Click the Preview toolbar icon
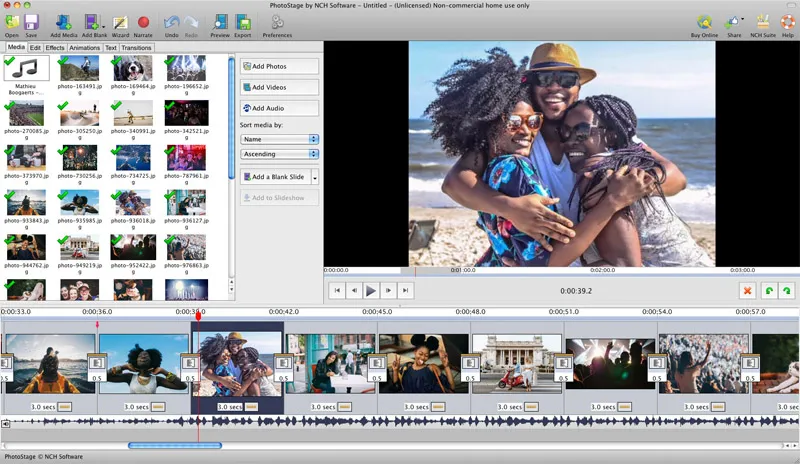The height and width of the screenshot is (464, 800). coord(219,21)
